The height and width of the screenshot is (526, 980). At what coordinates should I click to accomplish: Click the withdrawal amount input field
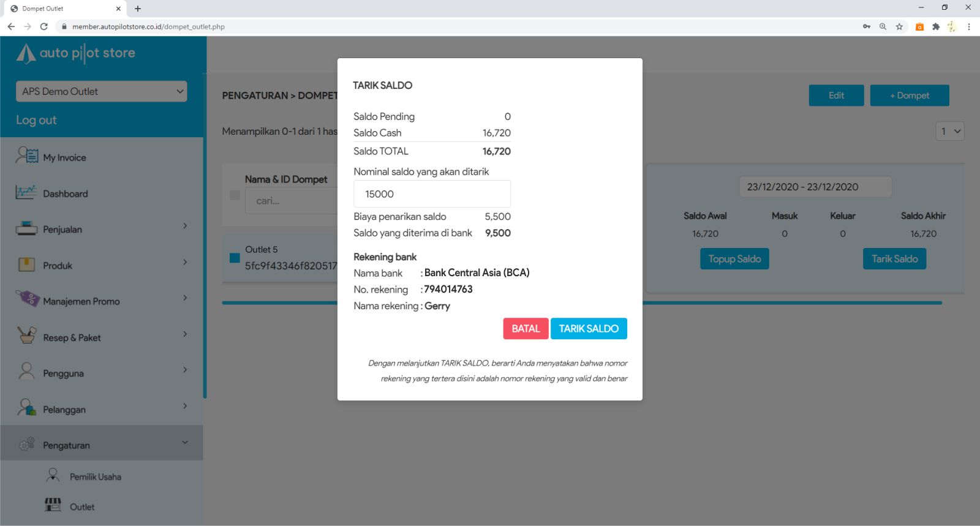432,194
